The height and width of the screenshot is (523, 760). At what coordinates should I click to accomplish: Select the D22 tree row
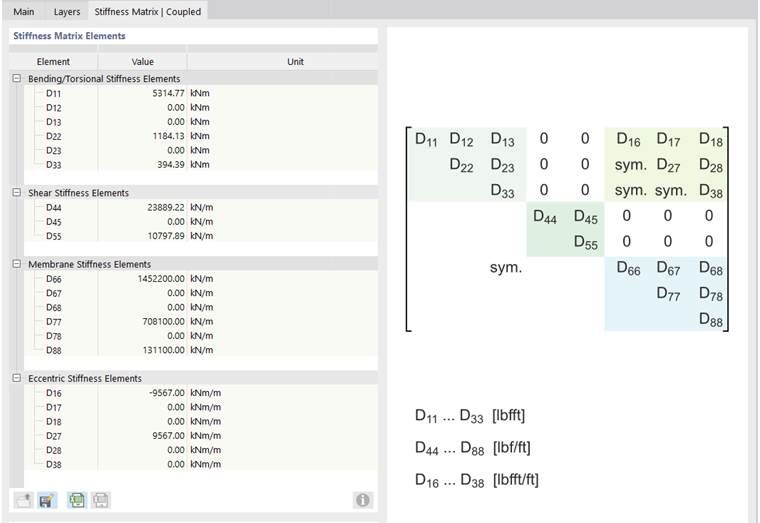click(x=54, y=136)
